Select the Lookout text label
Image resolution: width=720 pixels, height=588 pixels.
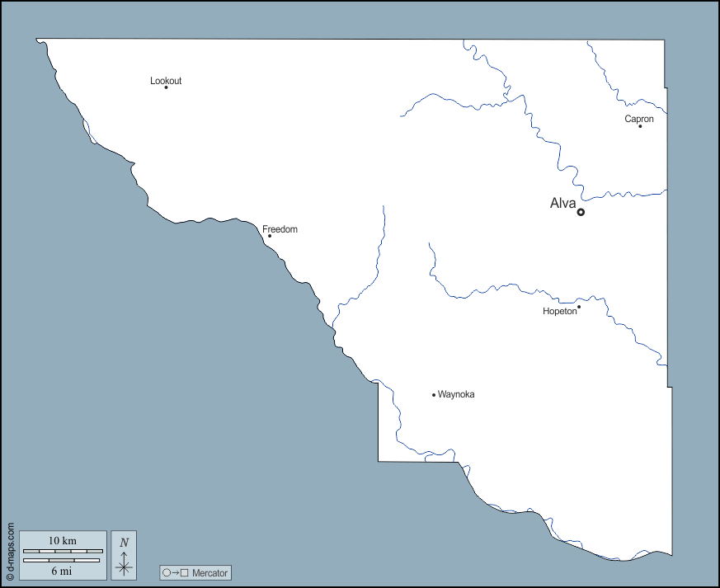pos(166,81)
